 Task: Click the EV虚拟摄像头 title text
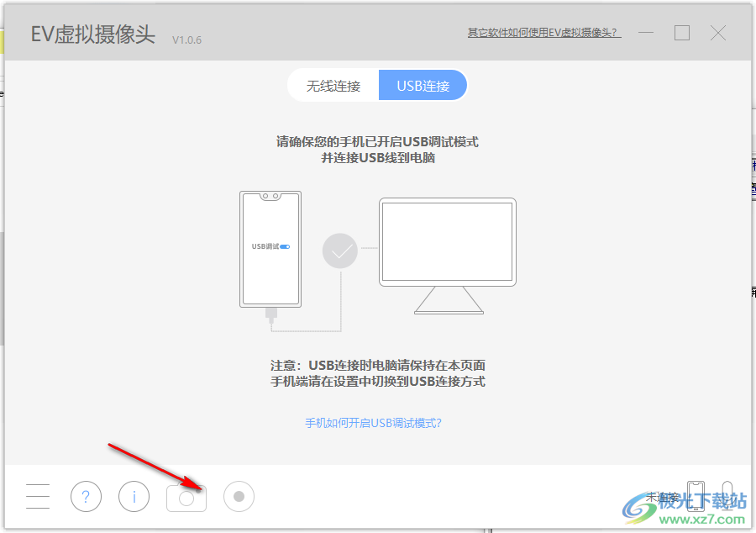[x=90, y=35]
